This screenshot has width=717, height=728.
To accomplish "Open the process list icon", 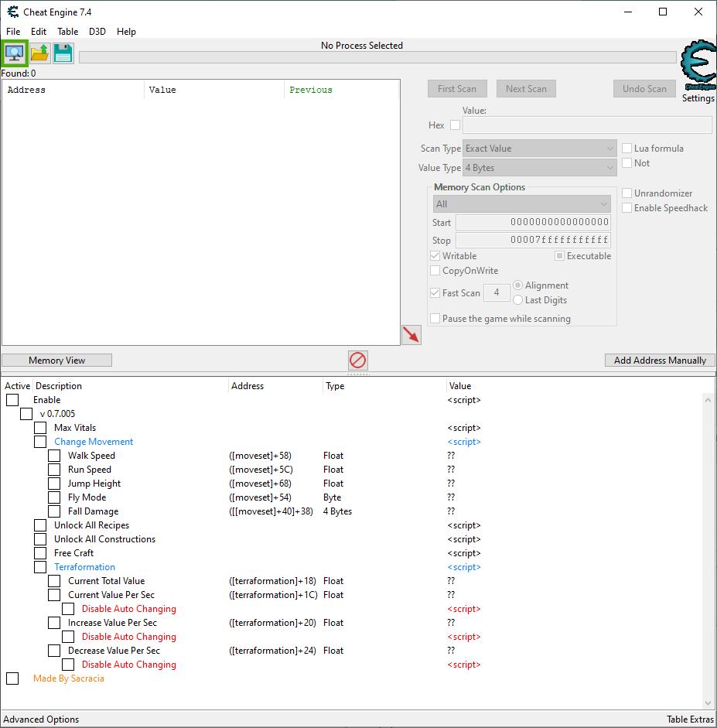I will (15, 53).
